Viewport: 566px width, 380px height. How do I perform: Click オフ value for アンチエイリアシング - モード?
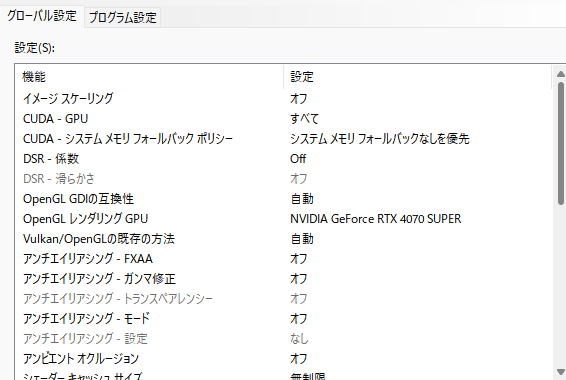pos(299,319)
